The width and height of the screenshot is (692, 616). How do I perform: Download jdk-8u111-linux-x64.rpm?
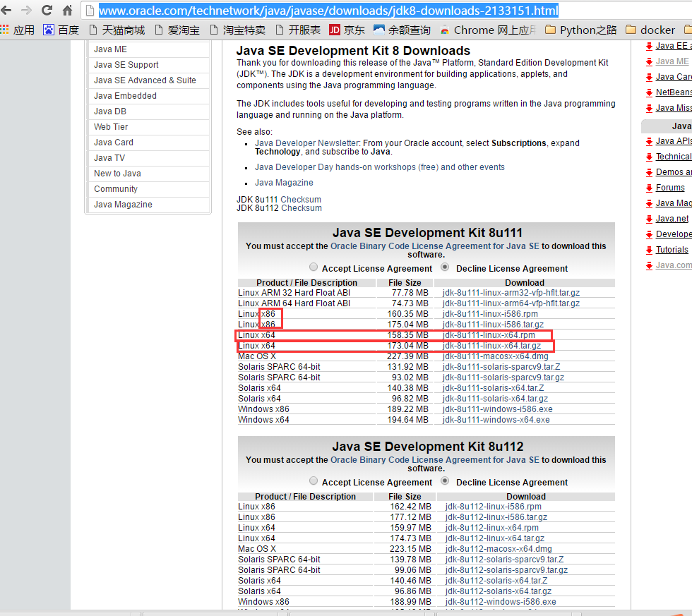click(489, 335)
